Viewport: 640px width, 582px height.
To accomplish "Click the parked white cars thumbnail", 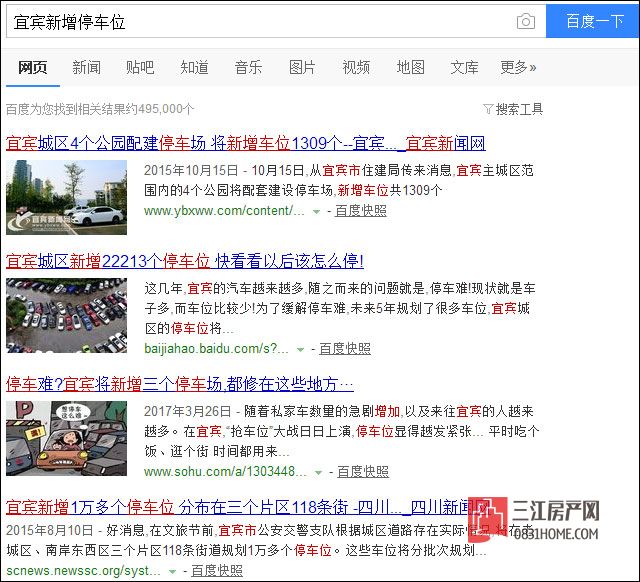I will pyautogui.click(x=67, y=197).
